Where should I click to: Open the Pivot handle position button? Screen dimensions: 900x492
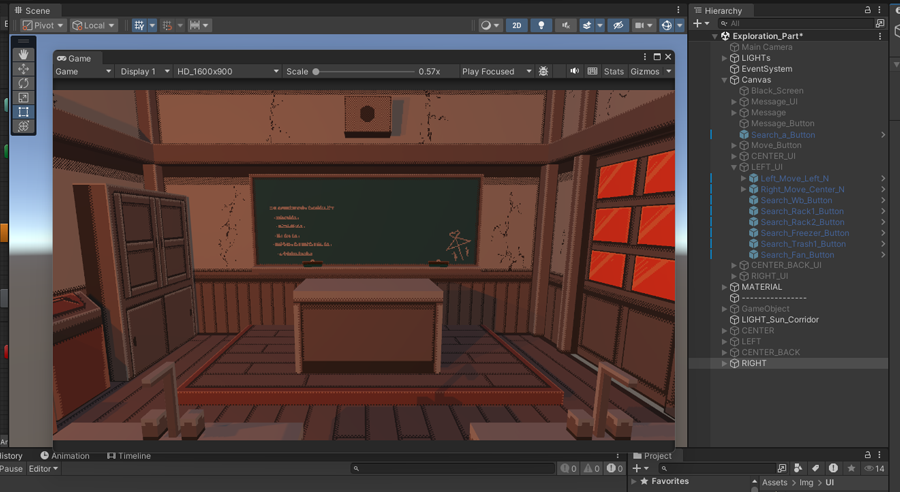(43, 25)
